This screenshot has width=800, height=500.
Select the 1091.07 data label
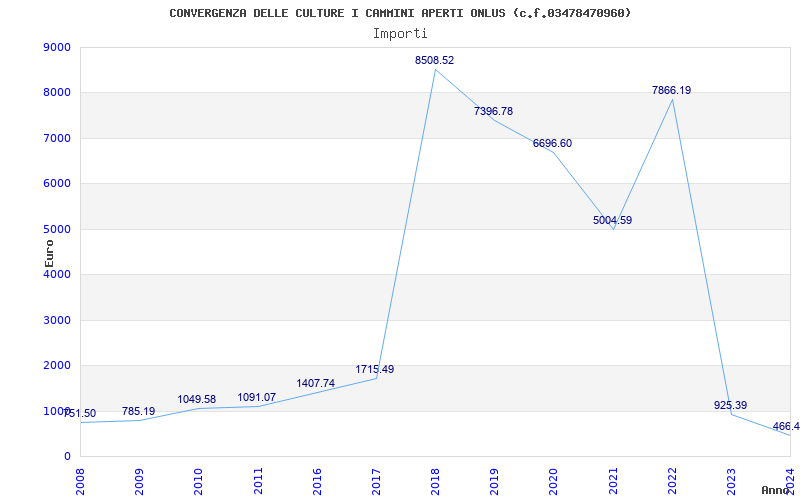click(256, 397)
